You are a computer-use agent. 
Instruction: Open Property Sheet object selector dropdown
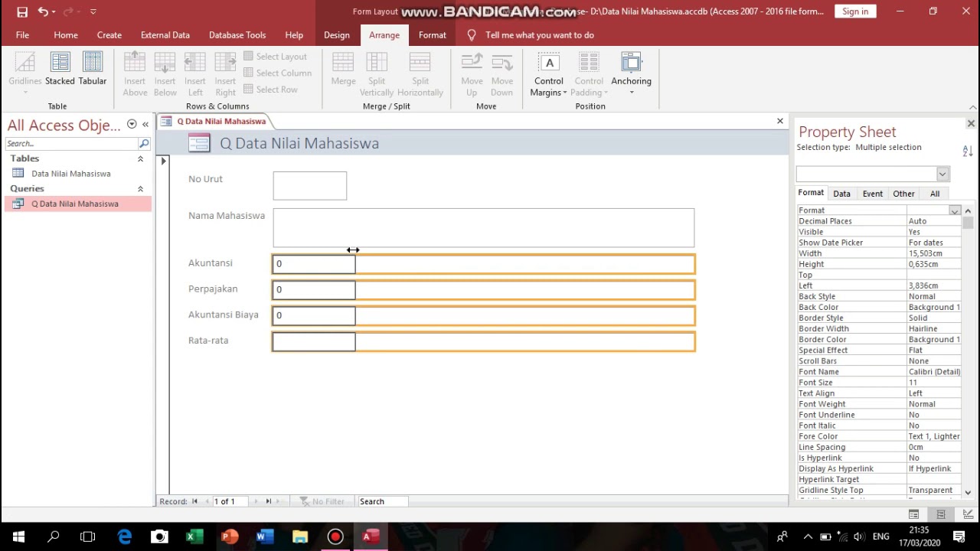[x=942, y=174]
